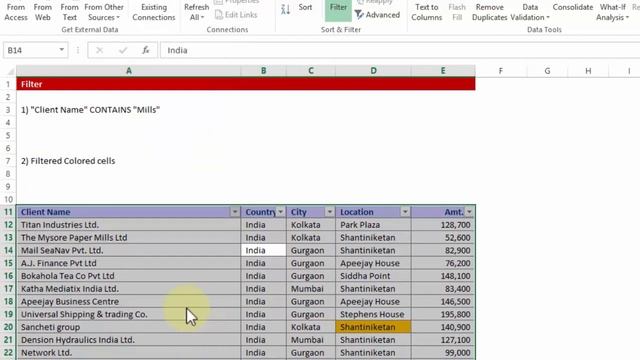Select the Siddha Point location cell
The height and width of the screenshot is (360, 640).
373,276
